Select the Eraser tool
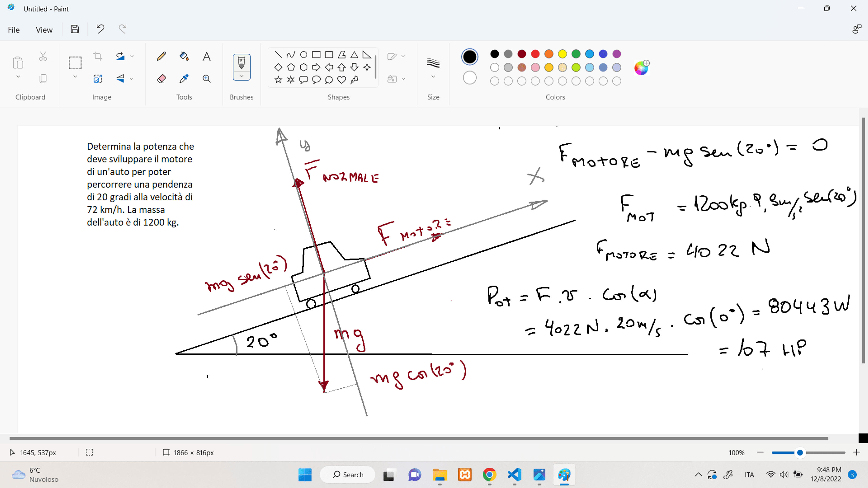This screenshot has height=488, width=868. [161, 78]
